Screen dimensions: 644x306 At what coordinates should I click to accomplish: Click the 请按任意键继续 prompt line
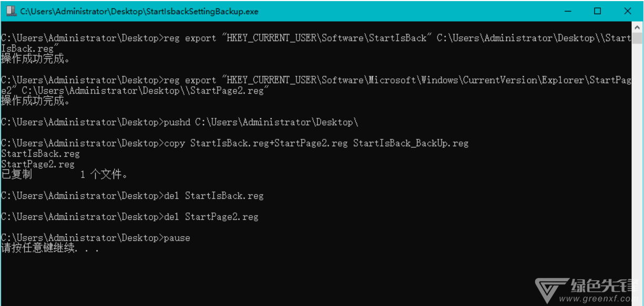coord(50,248)
